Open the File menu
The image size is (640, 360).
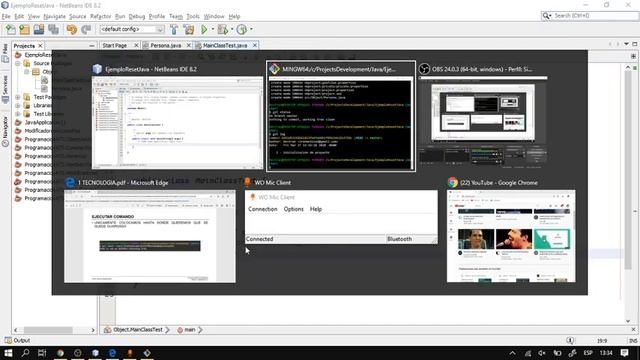(6, 16)
